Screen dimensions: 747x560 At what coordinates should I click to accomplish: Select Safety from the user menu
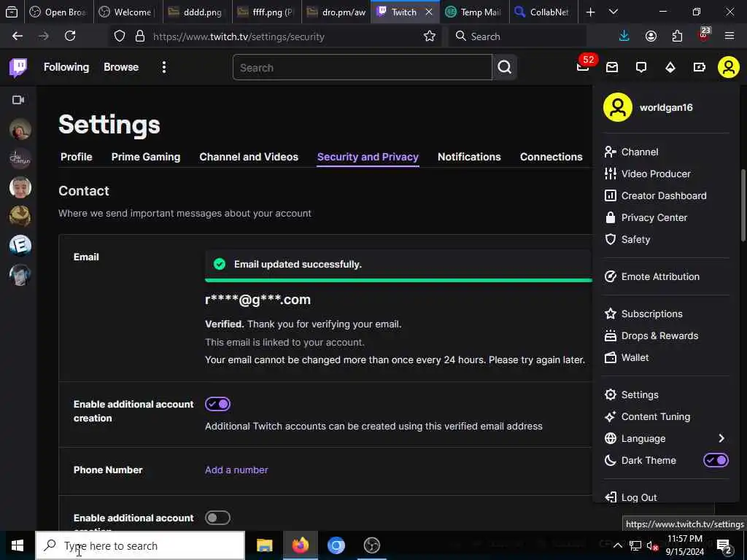[665, 239]
